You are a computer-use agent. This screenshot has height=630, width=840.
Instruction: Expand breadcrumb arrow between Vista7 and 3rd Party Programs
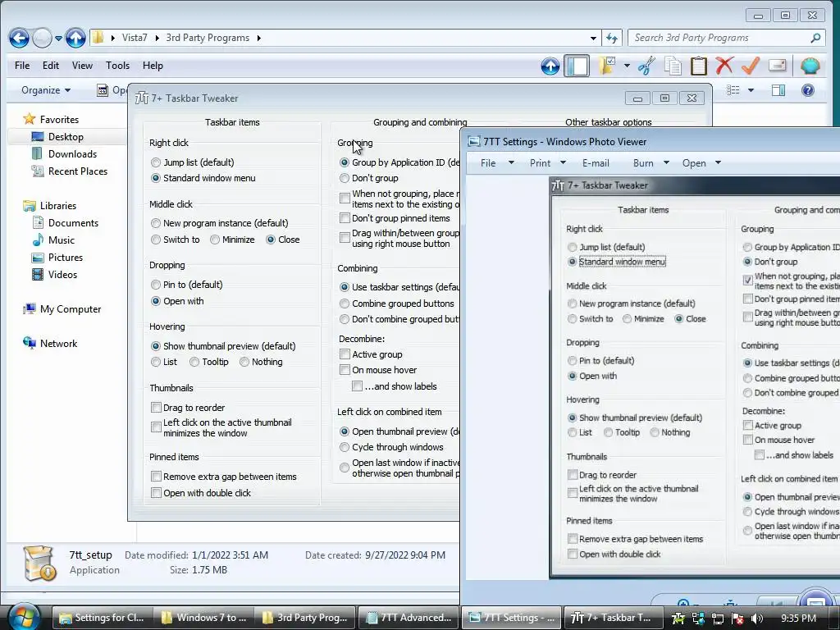(157, 38)
